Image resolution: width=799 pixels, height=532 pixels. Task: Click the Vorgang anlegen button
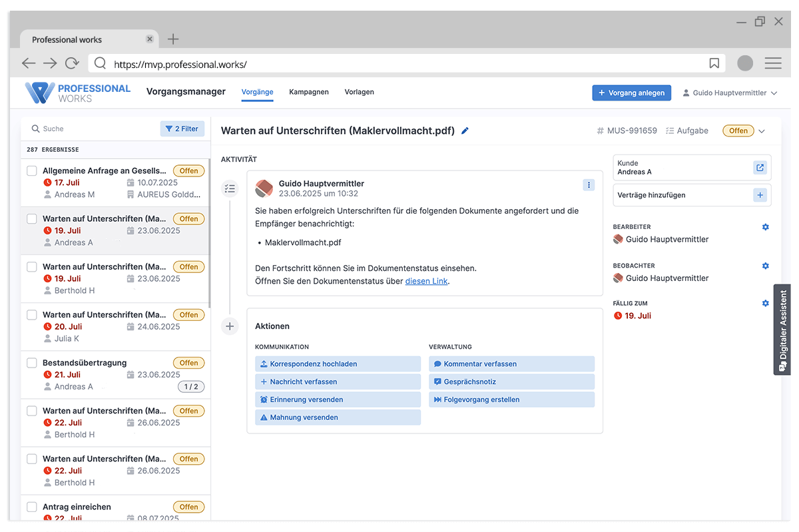tap(631, 93)
